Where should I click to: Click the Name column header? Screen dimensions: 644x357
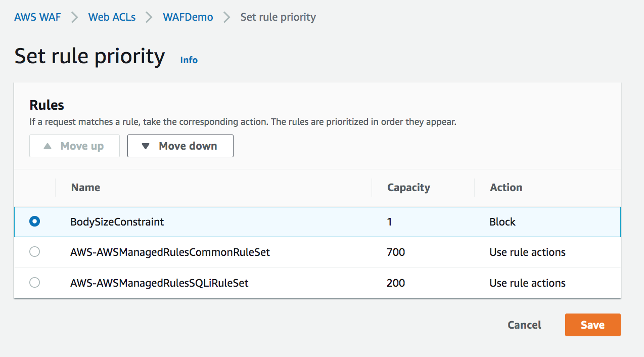(x=85, y=188)
